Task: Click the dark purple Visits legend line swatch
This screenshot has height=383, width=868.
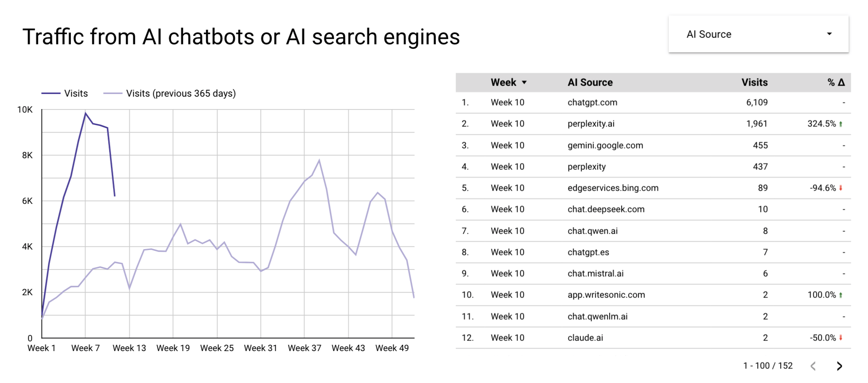Action: pyautogui.click(x=51, y=94)
